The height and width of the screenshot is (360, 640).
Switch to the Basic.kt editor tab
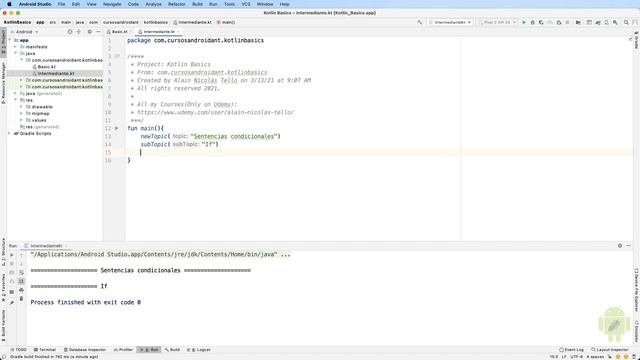tap(119, 32)
